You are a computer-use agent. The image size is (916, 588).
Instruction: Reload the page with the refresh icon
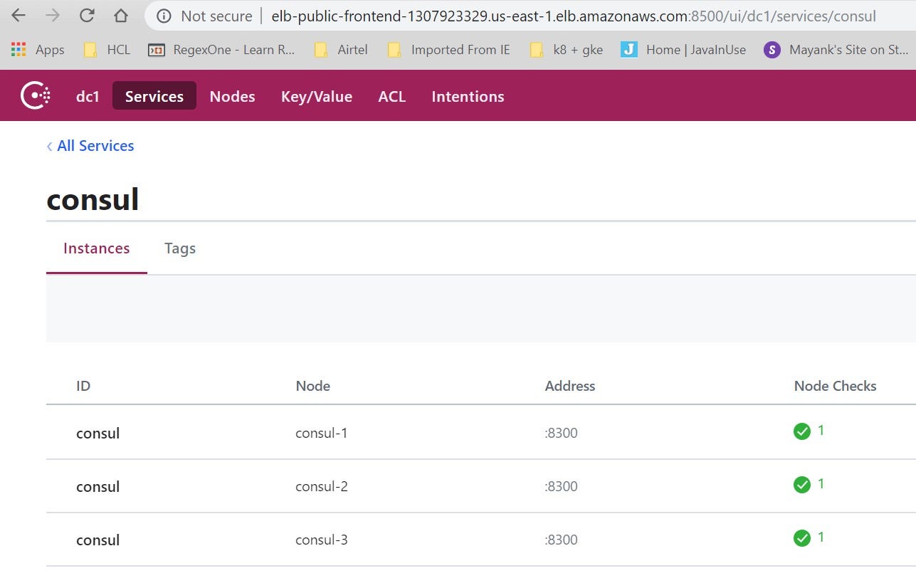[87, 15]
